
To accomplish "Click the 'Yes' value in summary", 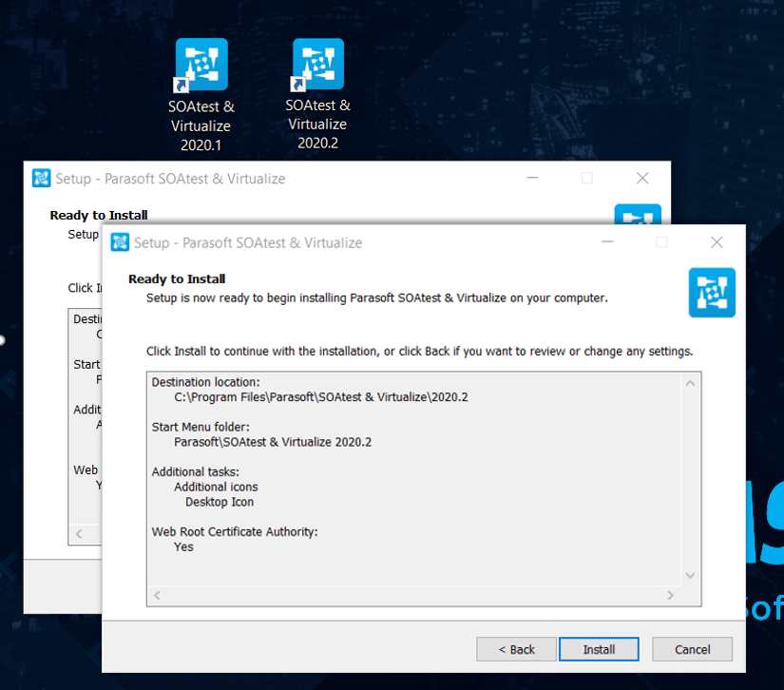I will pyautogui.click(x=183, y=547).
